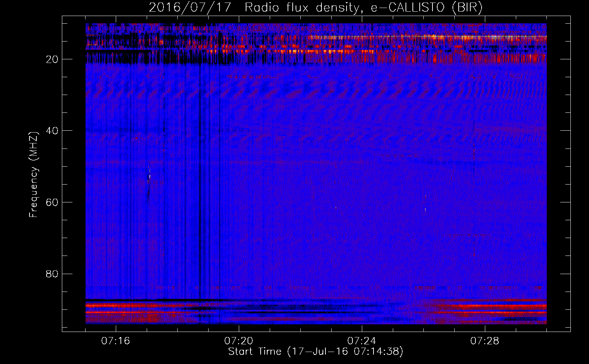
Task: Click the "Start Time (17-Jul-16 07:14:38)" label
Action: click(x=316, y=352)
